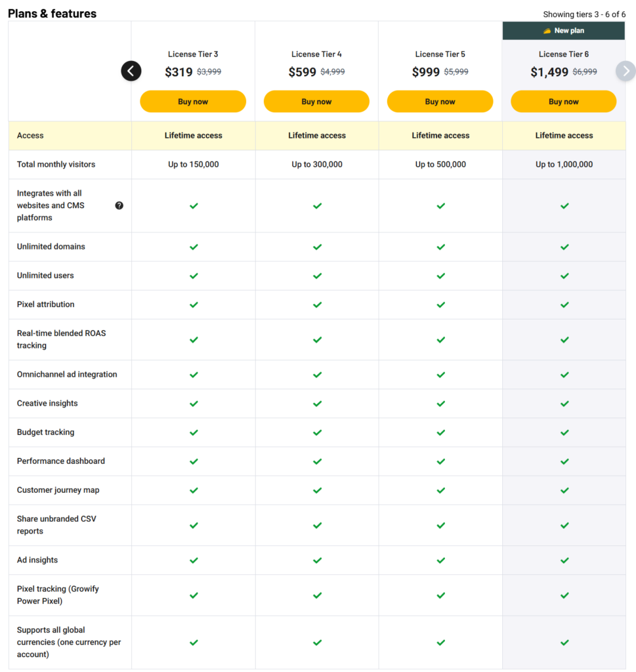Click the next tiers right arrow
Image resolution: width=636 pixels, height=672 pixels.
(x=625, y=71)
